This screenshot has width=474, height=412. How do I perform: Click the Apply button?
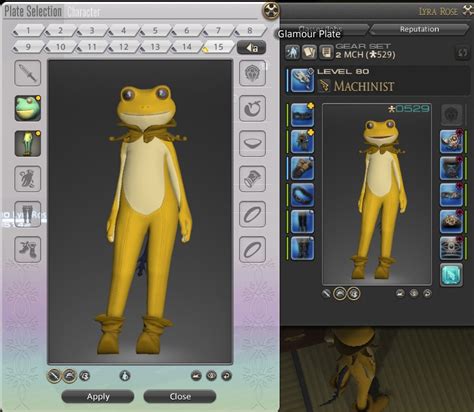[x=98, y=396]
